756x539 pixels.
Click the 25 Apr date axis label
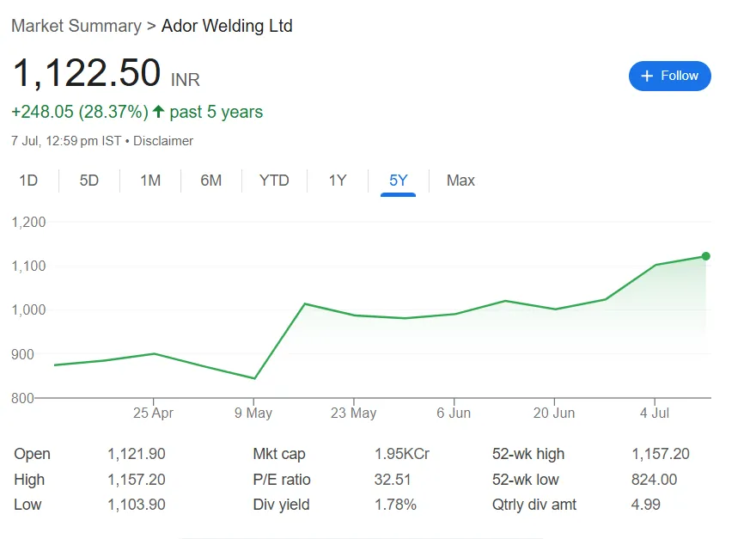pyautogui.click(x=153, y=413)
